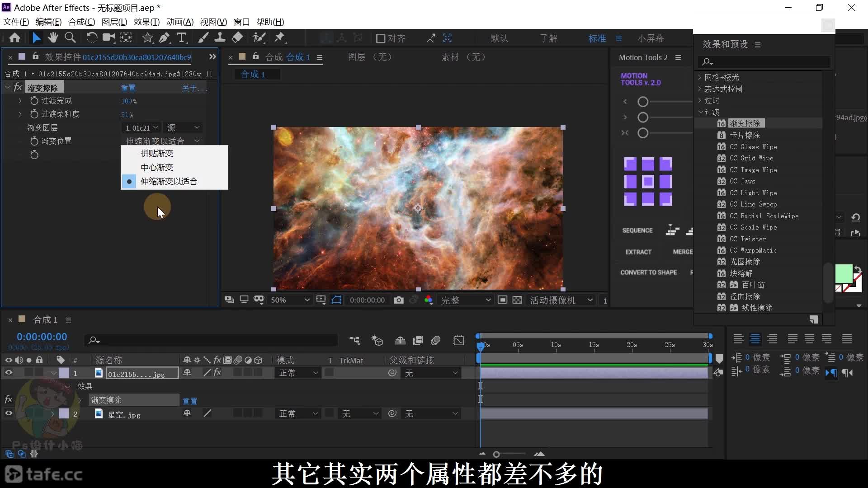
Task: Toggle 渐变擦除 effect fx switch in effect controls
Action: [18, 87]
